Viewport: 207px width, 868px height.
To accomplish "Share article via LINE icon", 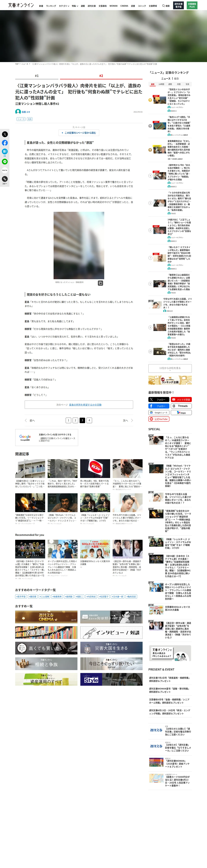I will coord(5,161).
